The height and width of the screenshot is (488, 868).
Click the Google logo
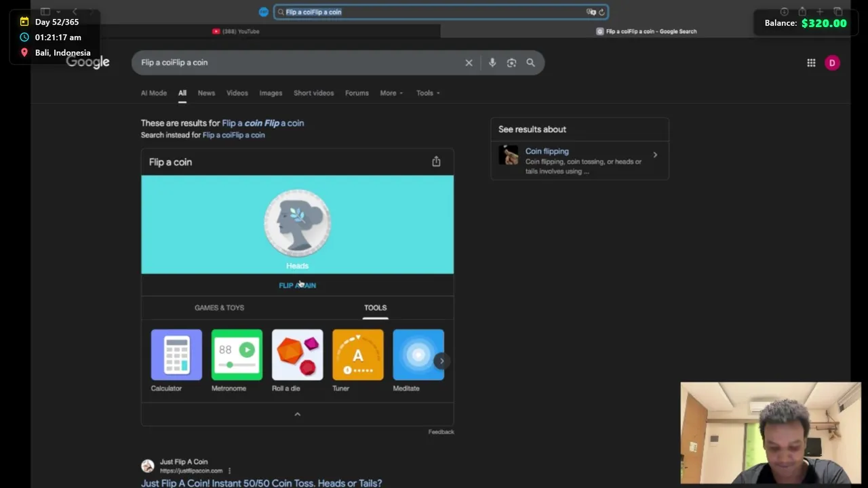tap(87, 62)
